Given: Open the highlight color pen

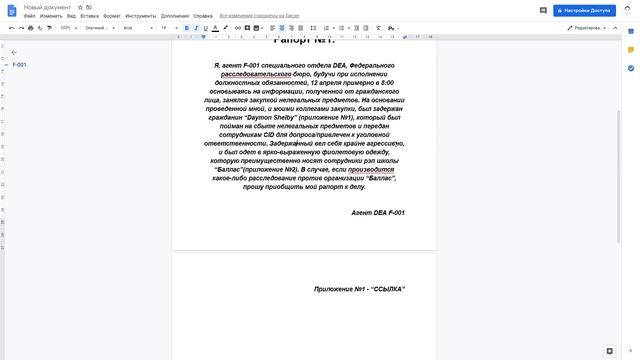Looking at the screenshot, I should coord(225,28).
